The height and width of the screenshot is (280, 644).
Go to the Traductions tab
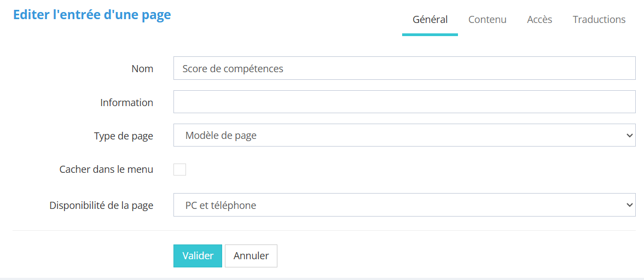599,20
